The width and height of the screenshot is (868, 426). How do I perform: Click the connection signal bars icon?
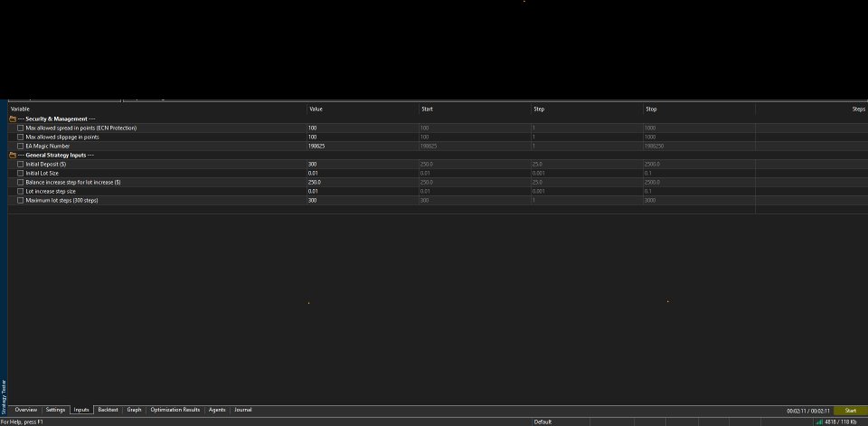pyautogui.click(x=819, y=421)
